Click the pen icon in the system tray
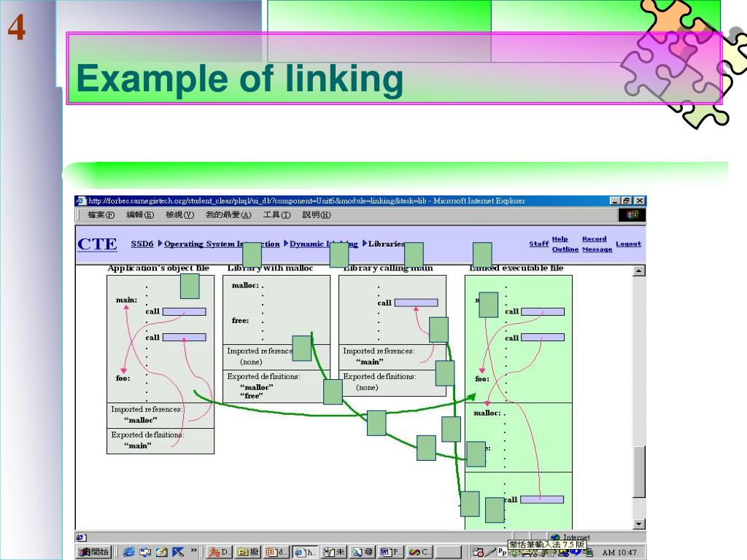The width and height of the screenshot is (747, 560). point(490,553)
